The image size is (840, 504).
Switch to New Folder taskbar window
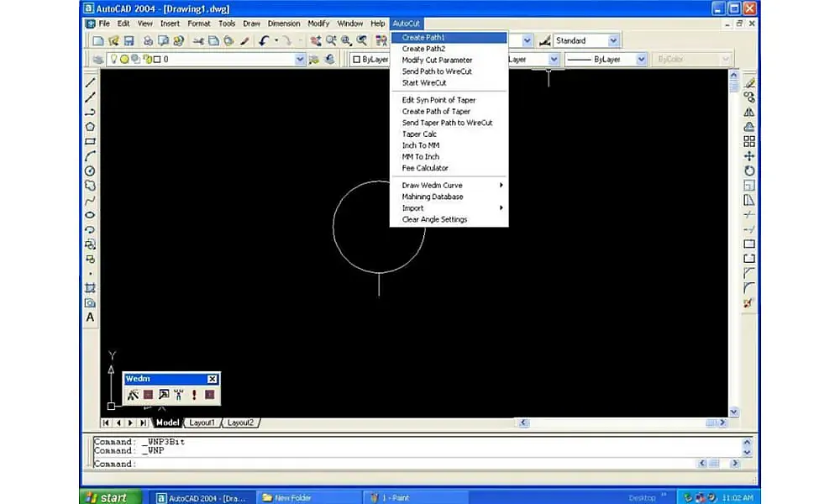point(307,497)
